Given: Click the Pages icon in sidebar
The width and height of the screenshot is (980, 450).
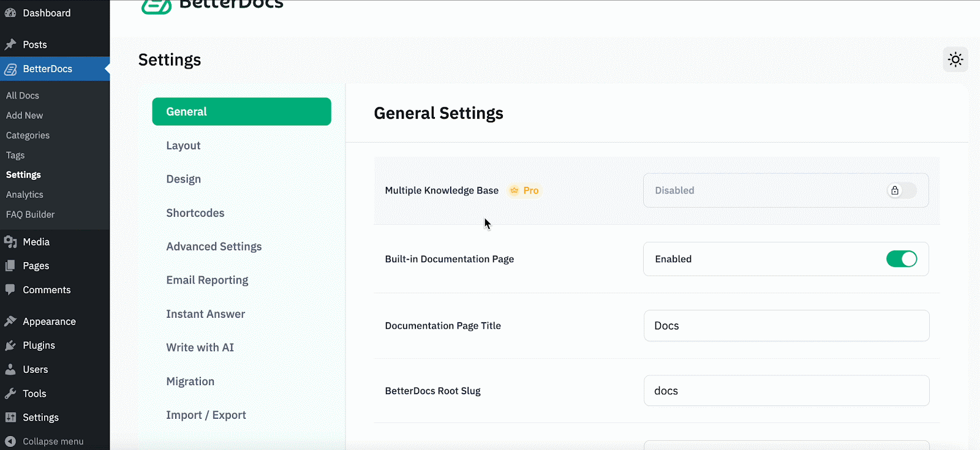Looking at the screenshot, I should pos(10,266).
